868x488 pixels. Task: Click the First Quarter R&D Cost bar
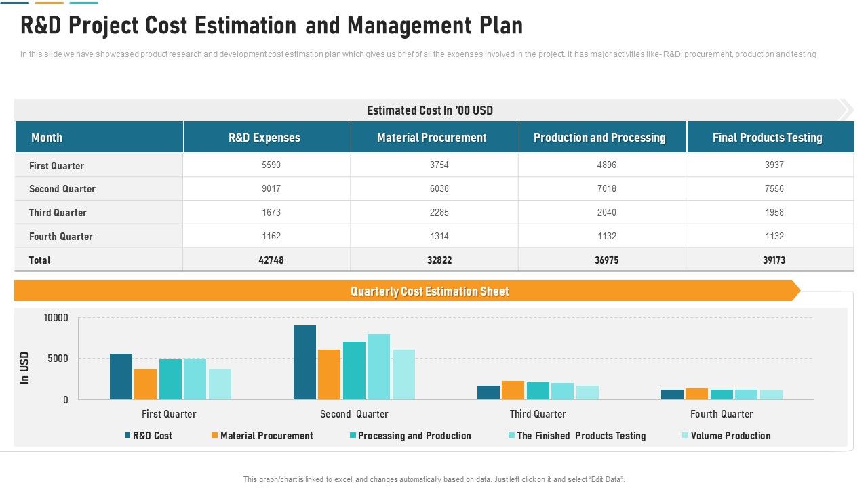(121, 376)
